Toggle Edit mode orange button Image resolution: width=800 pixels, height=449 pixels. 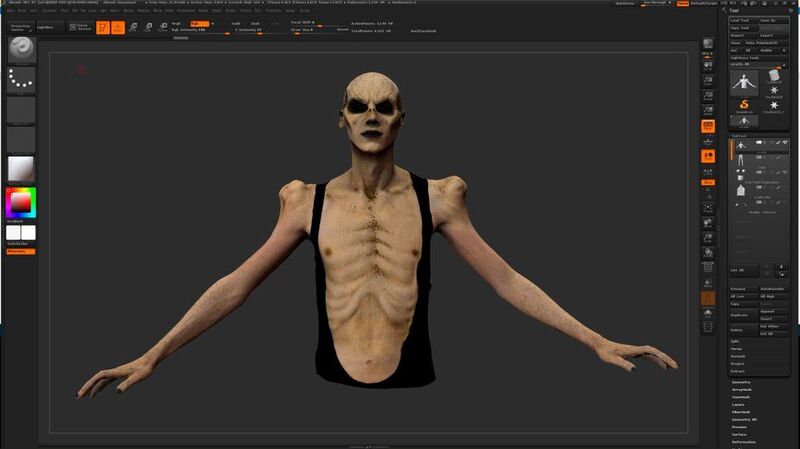pos(103,28)
